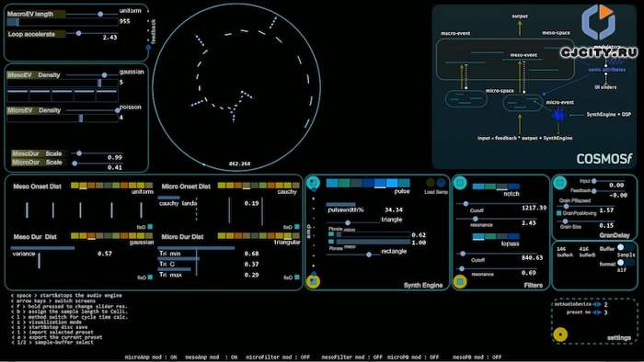Click the yellow icon beside Filters label
This screenshot has height=362, width=644.
pos(460,282)
